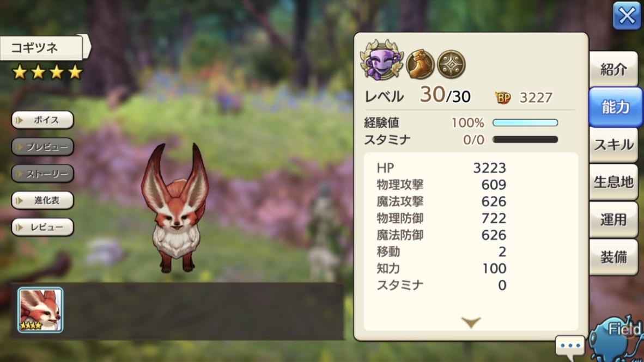Open the blue Field robot icon
Screen dimensions: 644x362
pos(616,339)
